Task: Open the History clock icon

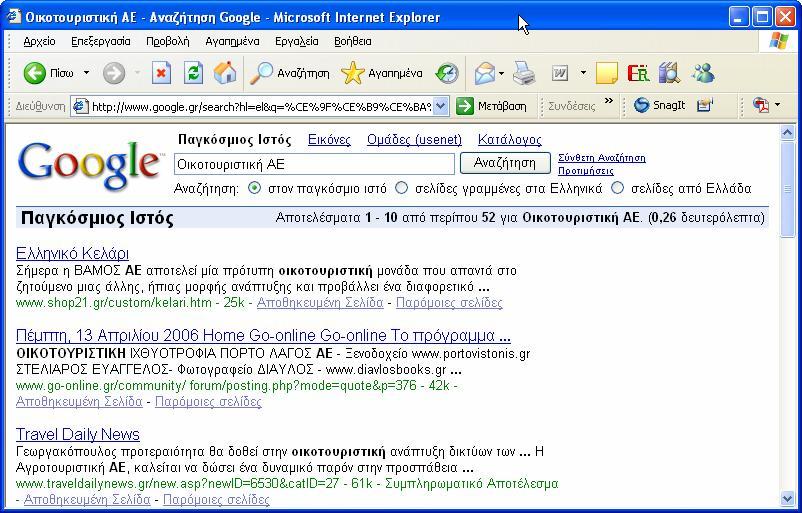Action: [447, 74]
